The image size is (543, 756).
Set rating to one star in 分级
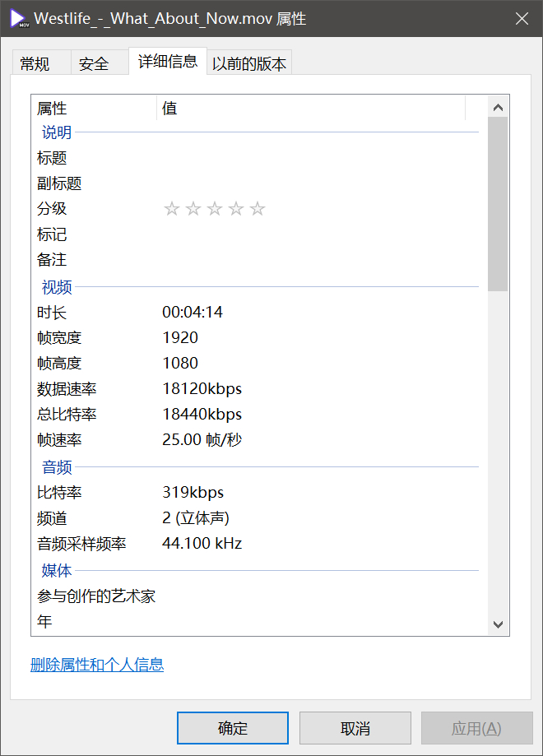pos(172,209)
